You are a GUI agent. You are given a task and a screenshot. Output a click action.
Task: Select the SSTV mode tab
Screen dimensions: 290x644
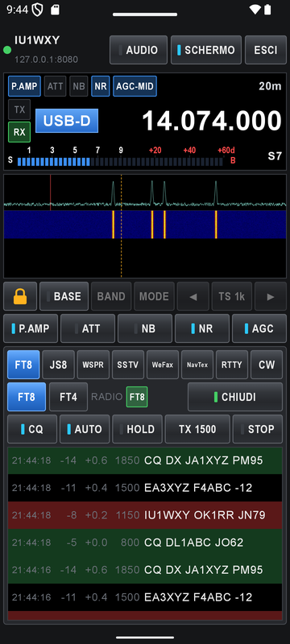128,365
